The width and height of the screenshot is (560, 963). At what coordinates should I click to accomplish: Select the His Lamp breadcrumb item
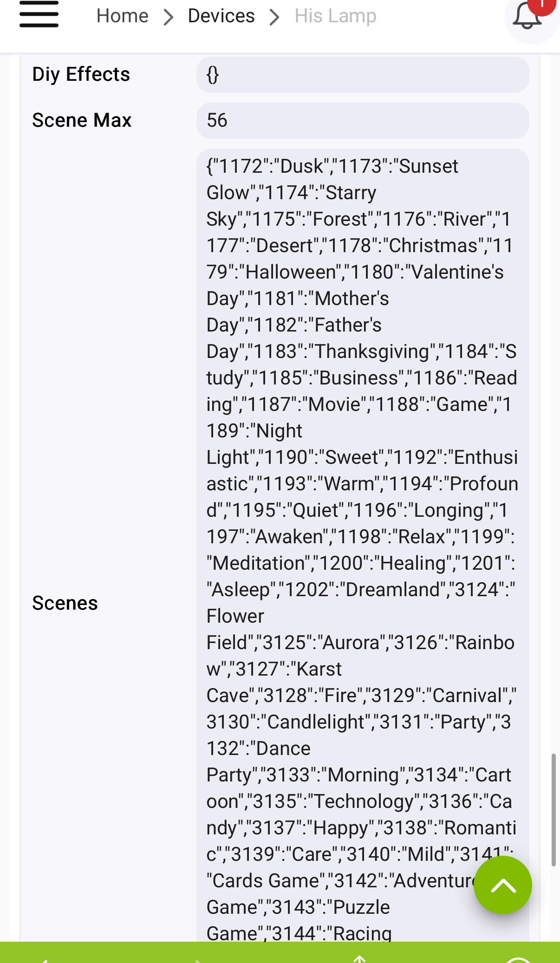point(335,16)
